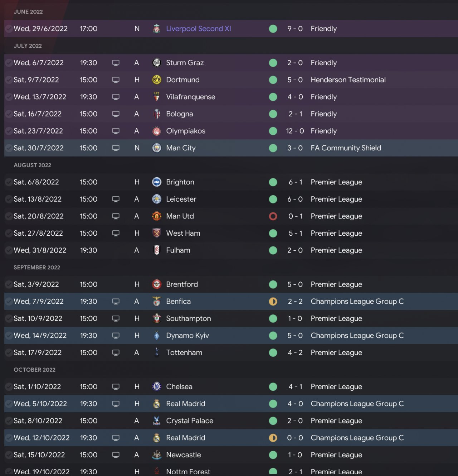This screenshot has height=476, width=458.
Task: Click the Real Madrid crest on 5/10 match
Action: coord(156,404)
